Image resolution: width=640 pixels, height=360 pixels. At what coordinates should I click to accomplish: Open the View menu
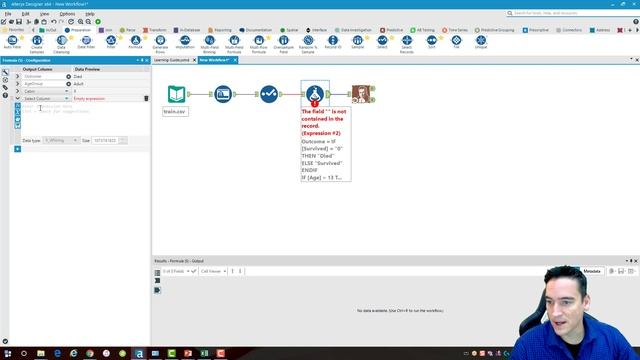tap(44, 14)
